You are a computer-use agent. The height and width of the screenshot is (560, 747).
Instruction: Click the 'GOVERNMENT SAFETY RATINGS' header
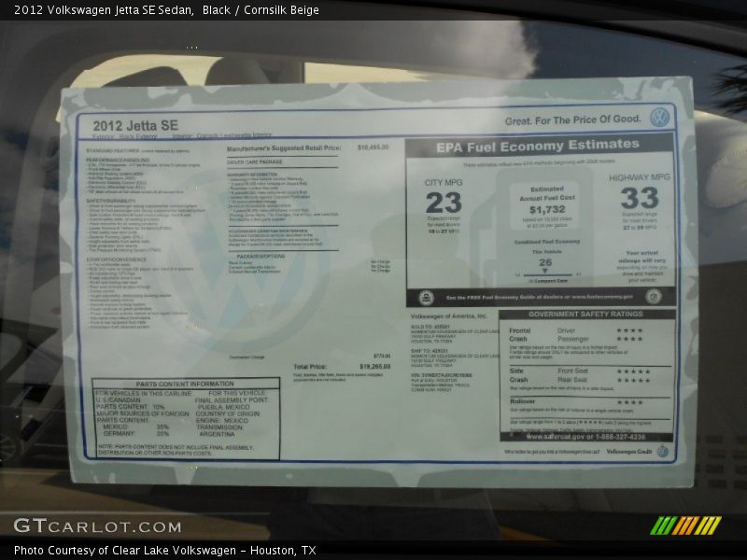coord(585,315)
